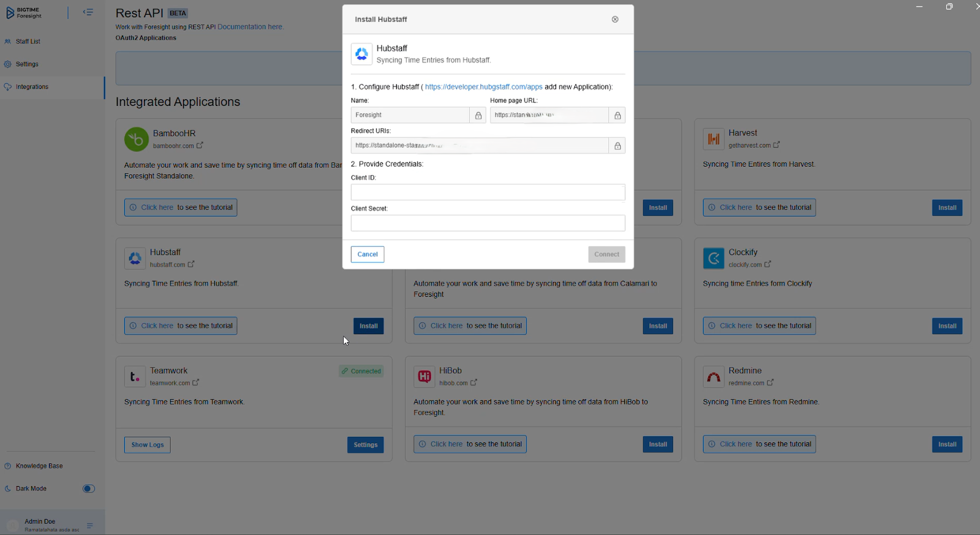This screenshot has height=535, width=980.
Task: Cancel the Hubstaff installation dialog
Action: 367,254
